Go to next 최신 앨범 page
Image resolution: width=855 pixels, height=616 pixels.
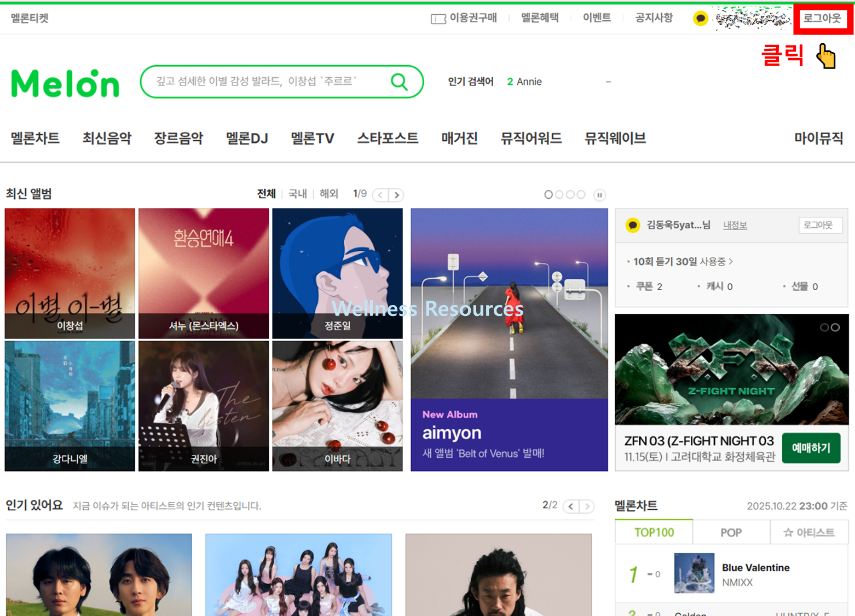click(396, 195)
